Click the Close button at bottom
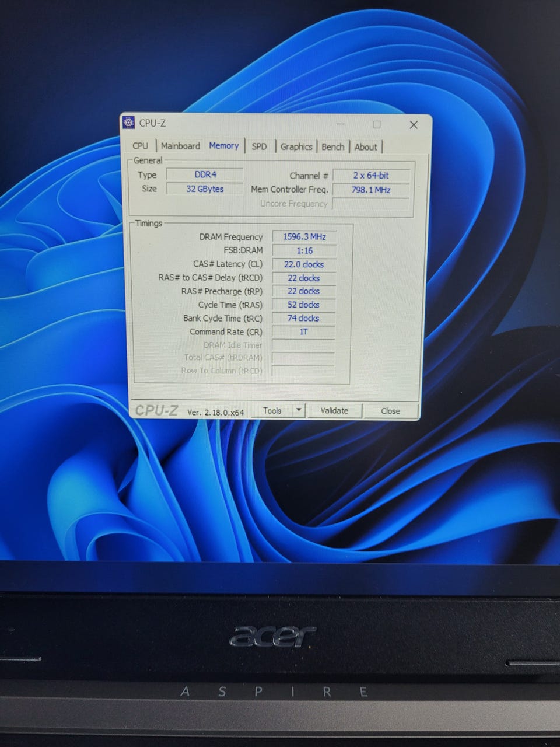Viewport: 560px width, 747px height. (x=390, y=411)
